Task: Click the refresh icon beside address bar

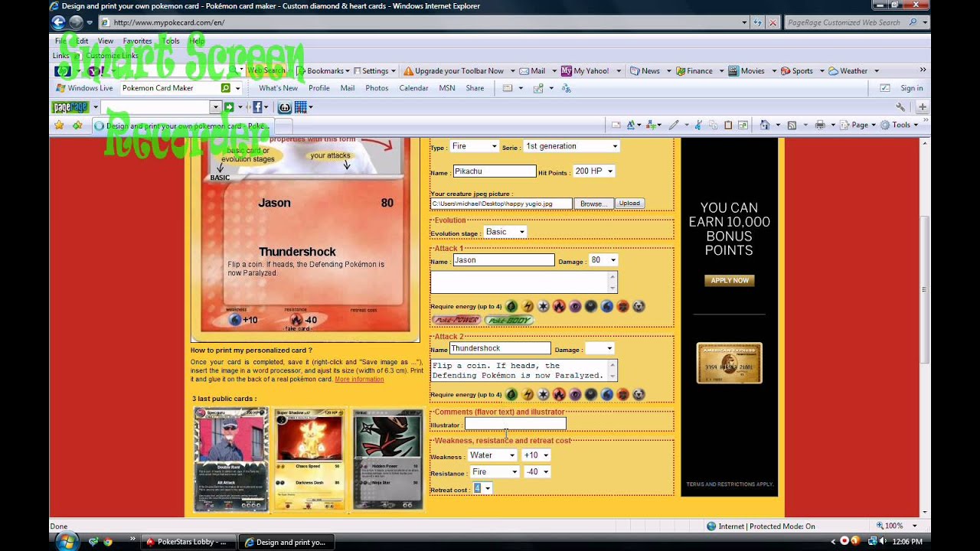Action: point(758,22)
